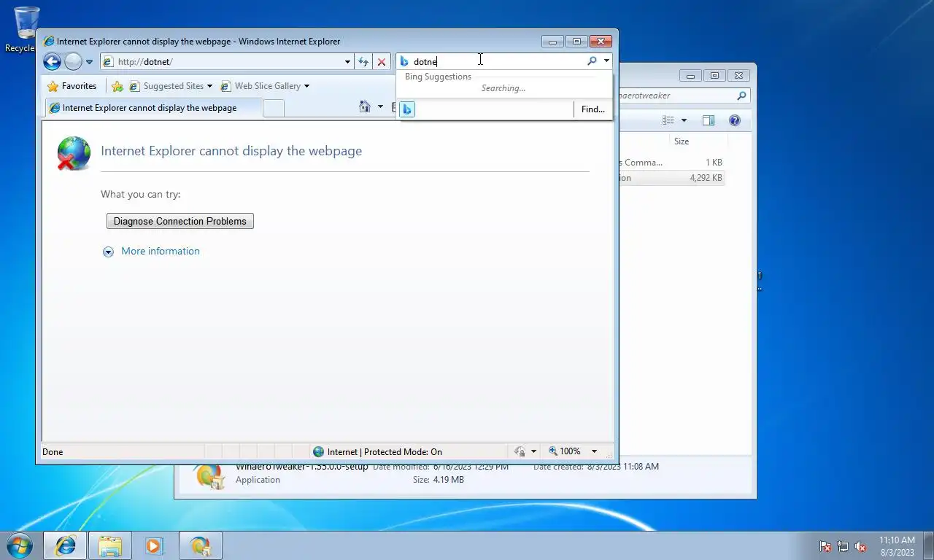Click the Explorer window search field
934x560 pixels.
click(675, 96)
